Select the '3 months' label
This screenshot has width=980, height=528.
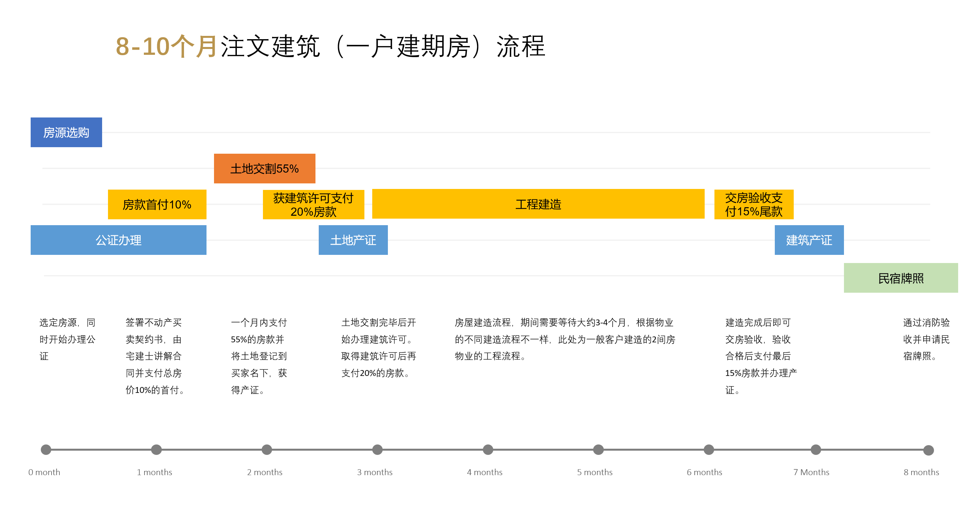(x=375, y=472)
